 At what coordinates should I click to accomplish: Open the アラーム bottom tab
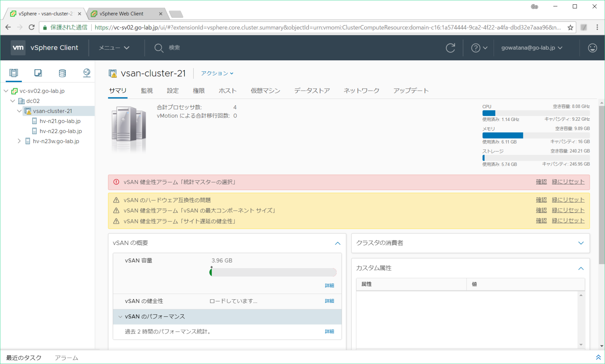tap(66, 358)
